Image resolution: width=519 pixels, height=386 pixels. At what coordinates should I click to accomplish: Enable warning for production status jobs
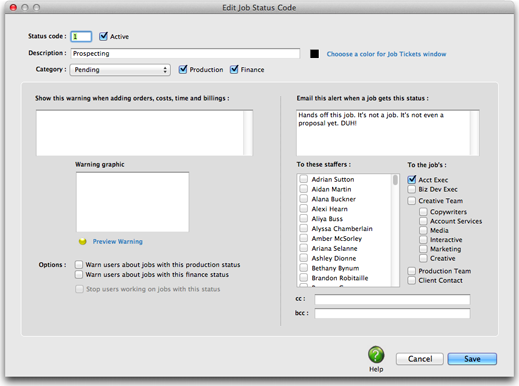79,265
